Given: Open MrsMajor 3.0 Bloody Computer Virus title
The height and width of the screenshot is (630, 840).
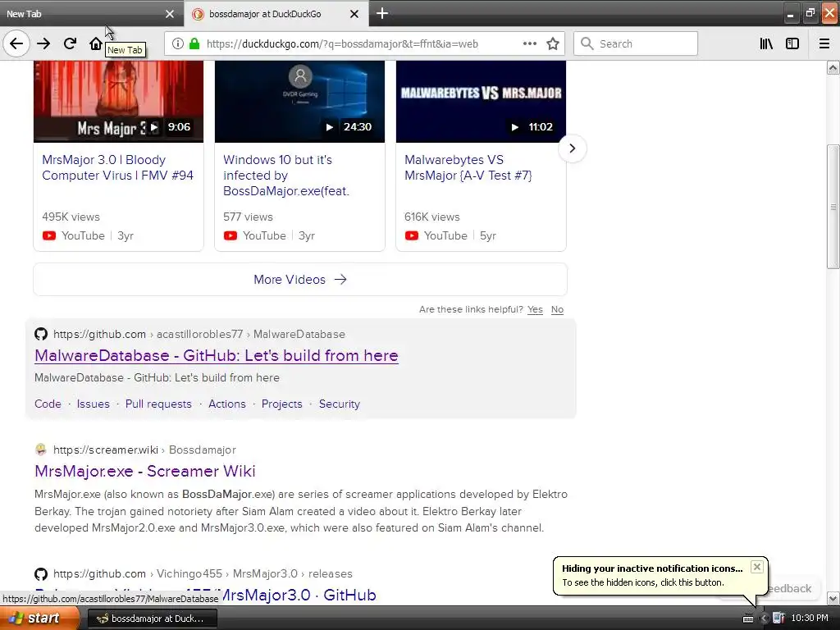Looking at the screenshot, I should 117,167.
